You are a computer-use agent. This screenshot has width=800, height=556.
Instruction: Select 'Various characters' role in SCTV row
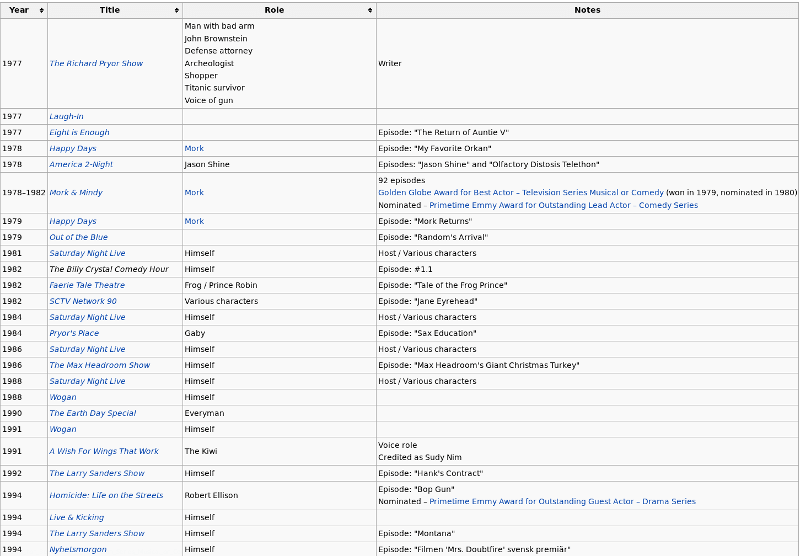click(221, 301)
